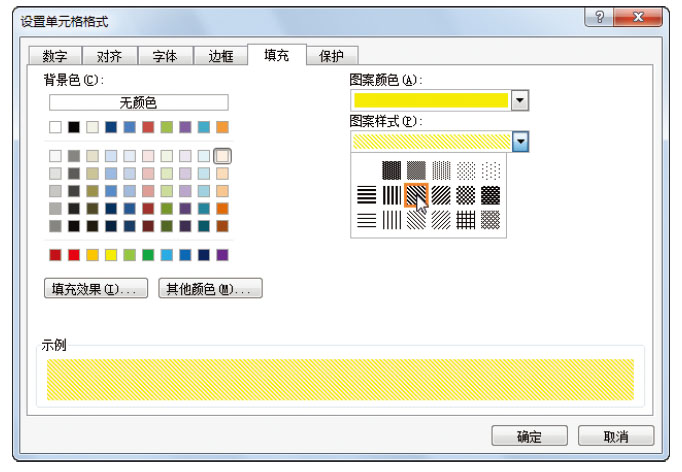This screenshot has width=682, height=472.
Task: Open 其他颜色 for more colors
Action: 210,289
